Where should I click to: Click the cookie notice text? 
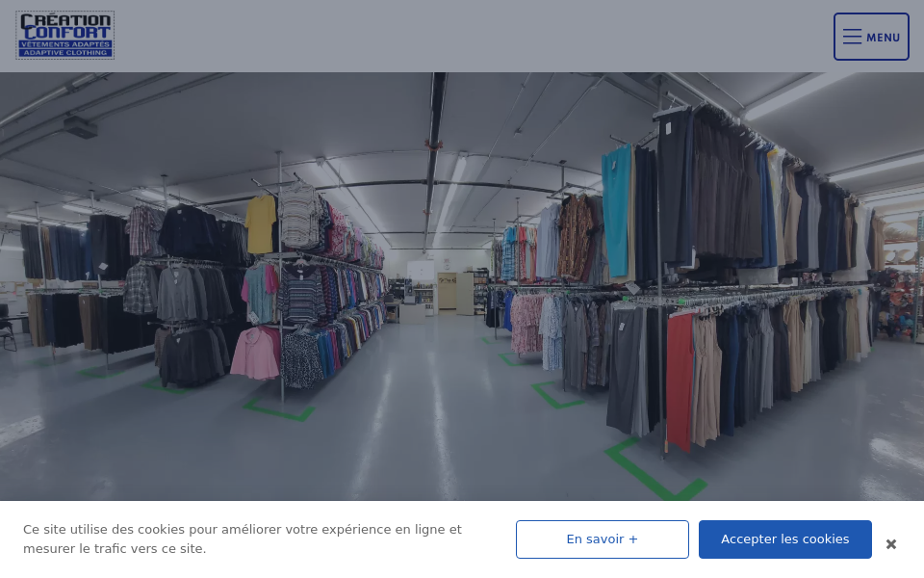243,539
